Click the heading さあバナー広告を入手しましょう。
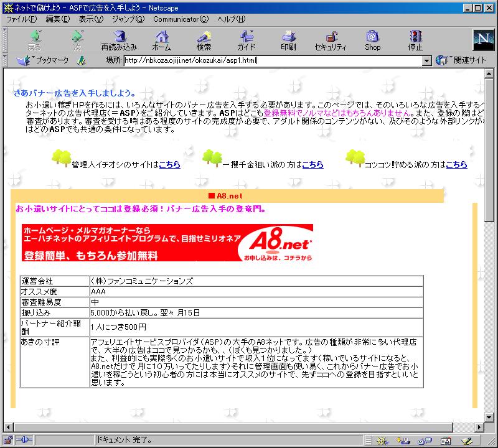 click(75, 93)
